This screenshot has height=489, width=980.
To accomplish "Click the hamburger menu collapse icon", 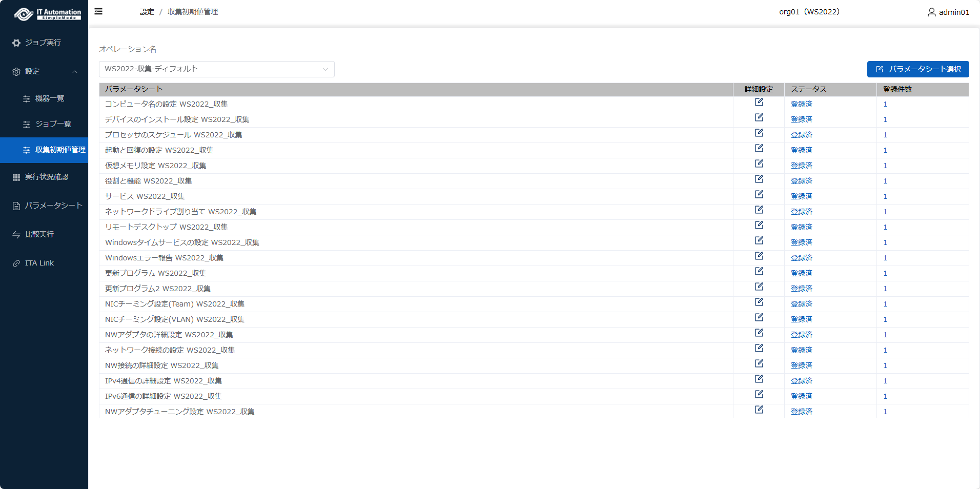I will coord(98,11).
